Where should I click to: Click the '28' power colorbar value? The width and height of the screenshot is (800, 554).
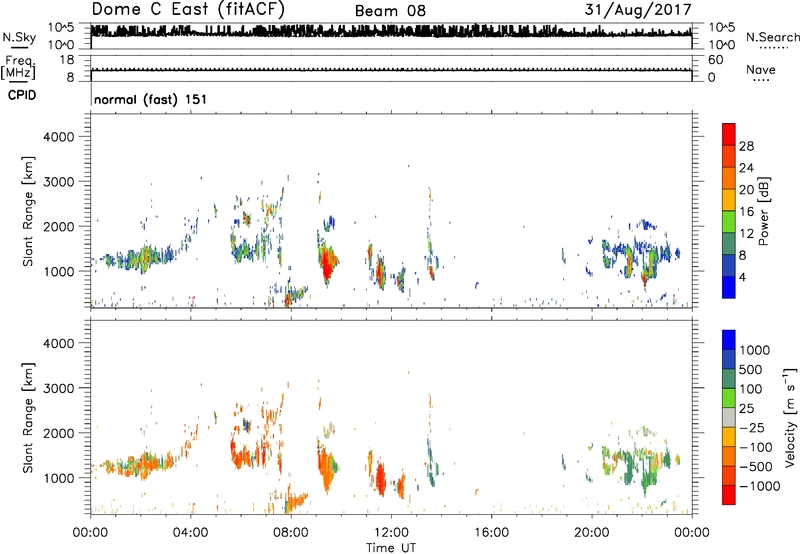746,146
